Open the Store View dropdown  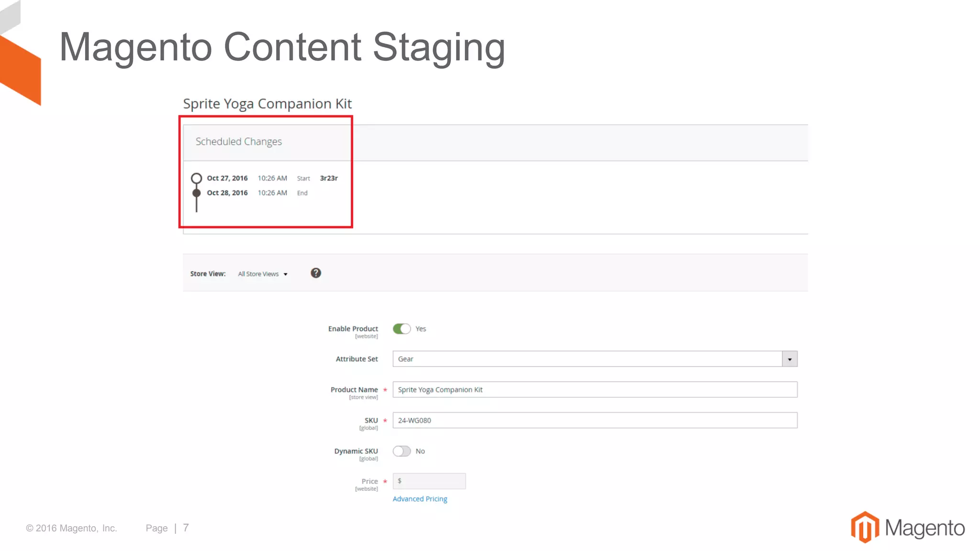click(263, 274)
